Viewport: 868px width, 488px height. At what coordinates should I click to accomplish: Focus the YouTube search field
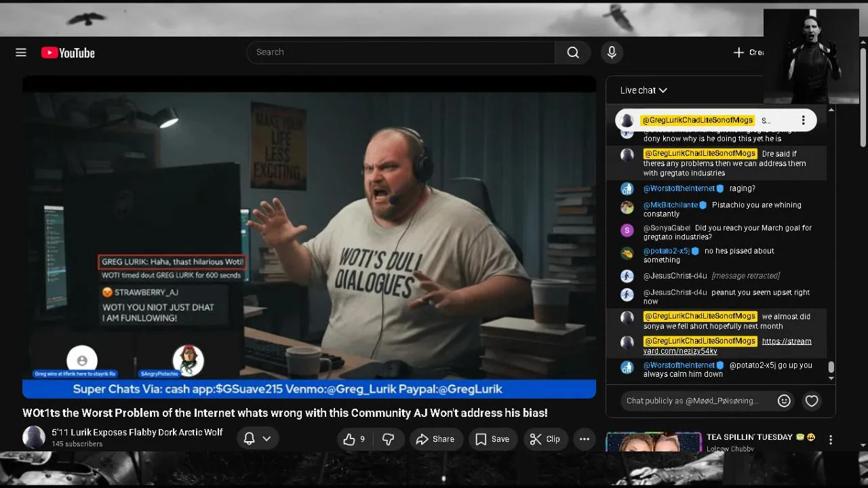401,52
